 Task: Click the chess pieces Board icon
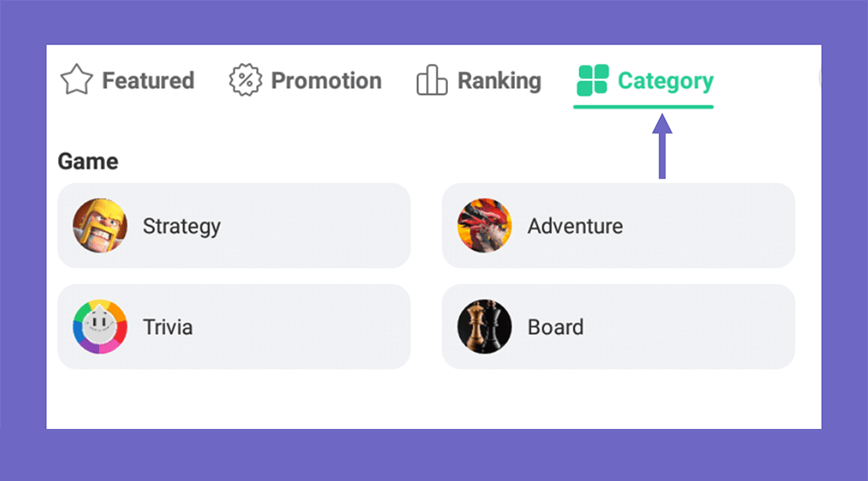click(484, 326)
